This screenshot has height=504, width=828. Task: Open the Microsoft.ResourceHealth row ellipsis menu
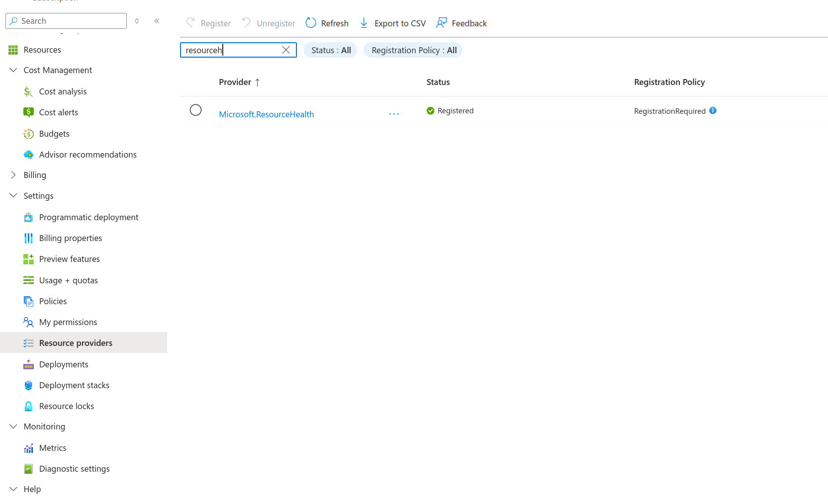[x=394, y=114]
